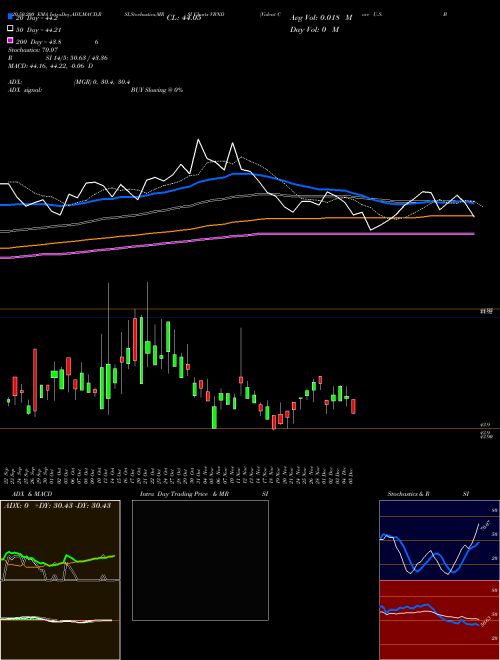
Task: Click the 'CL: 44.05' closing price text
Action: click(x=184, y=18)
